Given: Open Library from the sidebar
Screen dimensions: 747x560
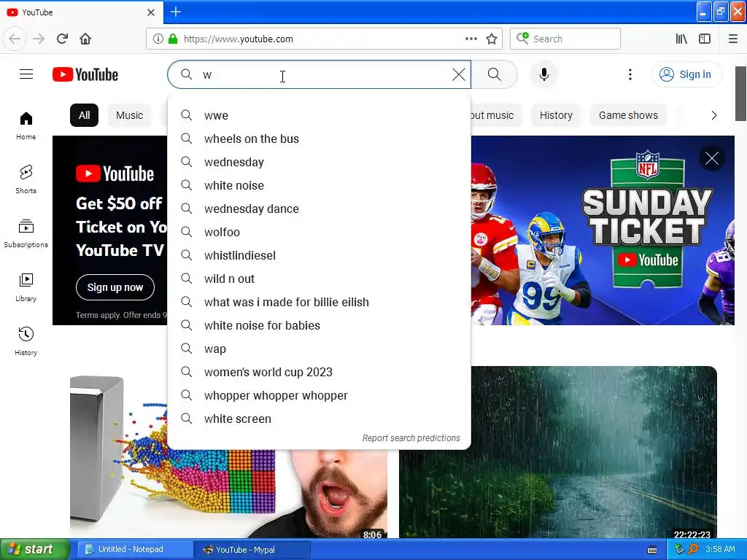Looking at the screenshot, I should [x=26, y=287].
